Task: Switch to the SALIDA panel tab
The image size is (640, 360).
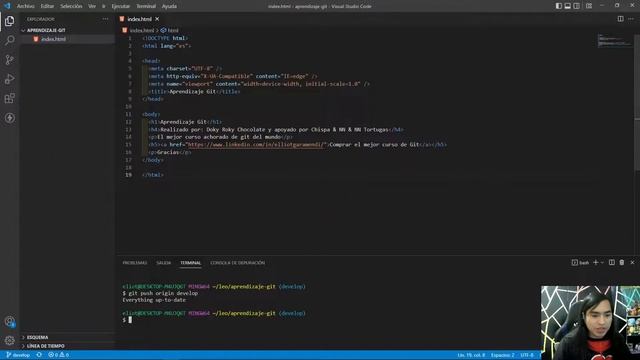Action: pos(164,263)
